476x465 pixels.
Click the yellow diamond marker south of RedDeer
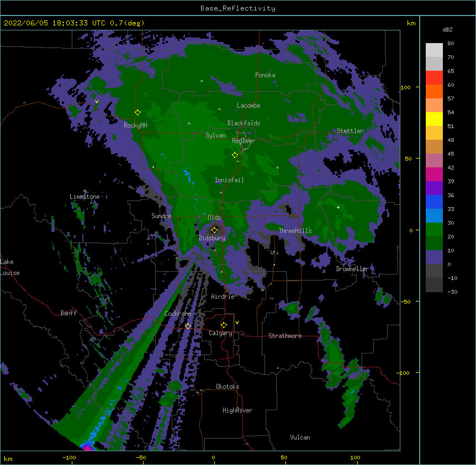click(235, 155)
